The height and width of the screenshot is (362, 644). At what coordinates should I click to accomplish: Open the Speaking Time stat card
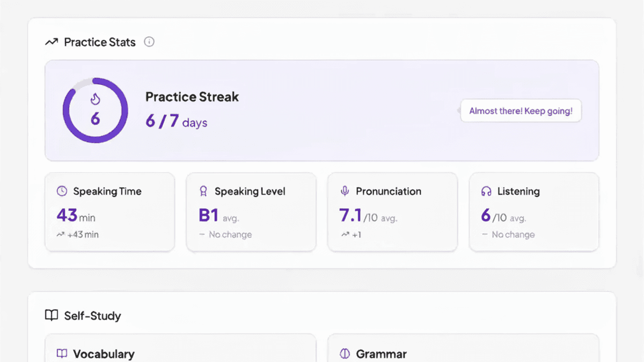point(109,211)
